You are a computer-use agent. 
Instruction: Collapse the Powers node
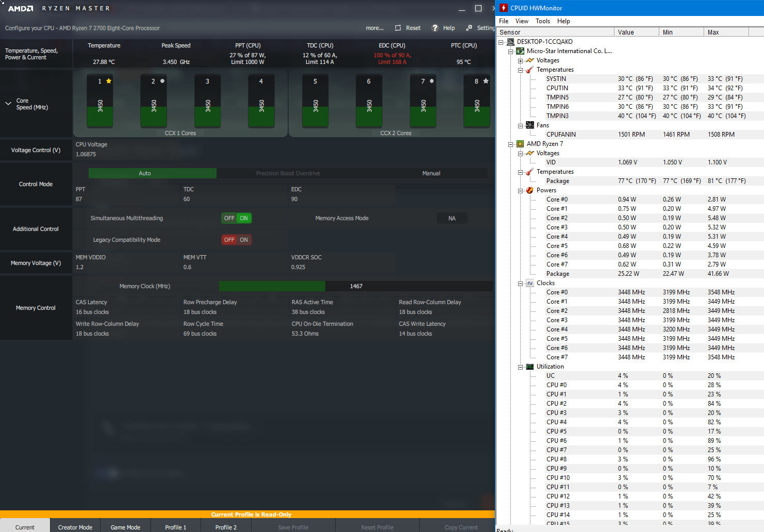click(521, 191)
